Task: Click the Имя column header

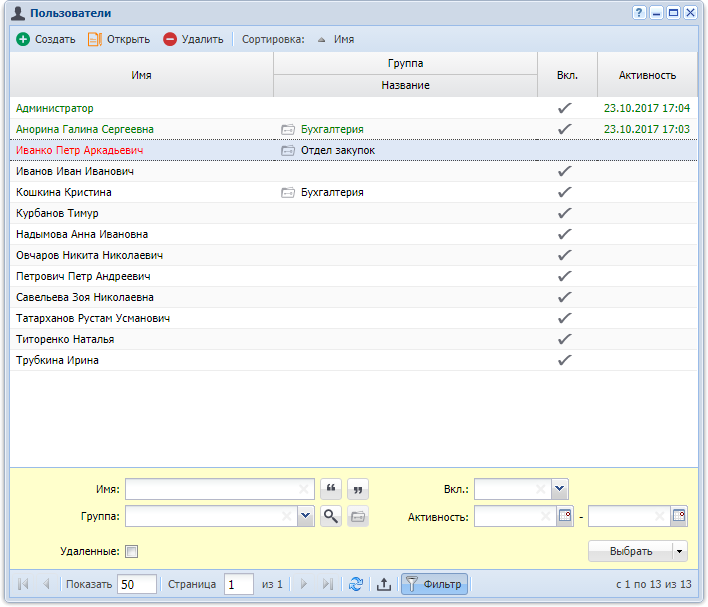Action: tap(141, 75)
